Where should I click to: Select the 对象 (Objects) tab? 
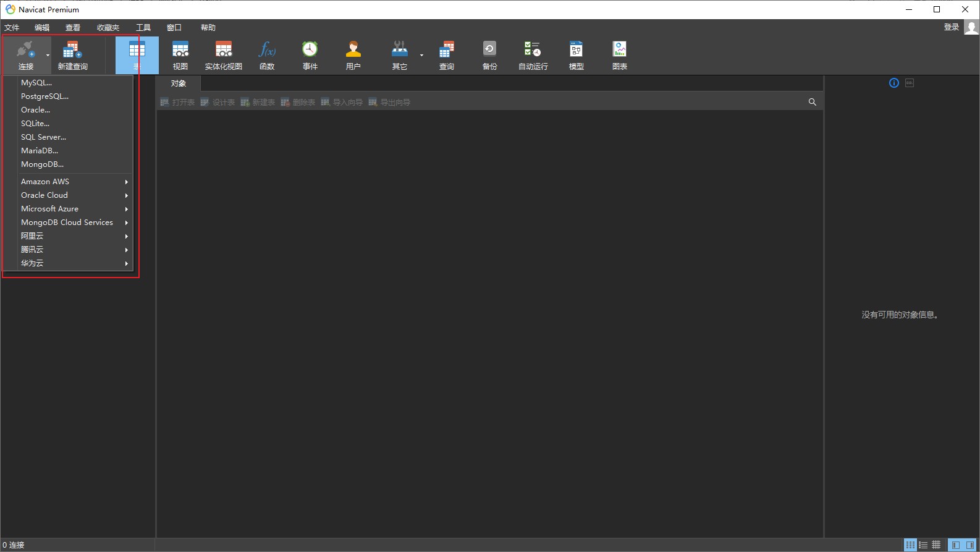click(x=179, y=83)
